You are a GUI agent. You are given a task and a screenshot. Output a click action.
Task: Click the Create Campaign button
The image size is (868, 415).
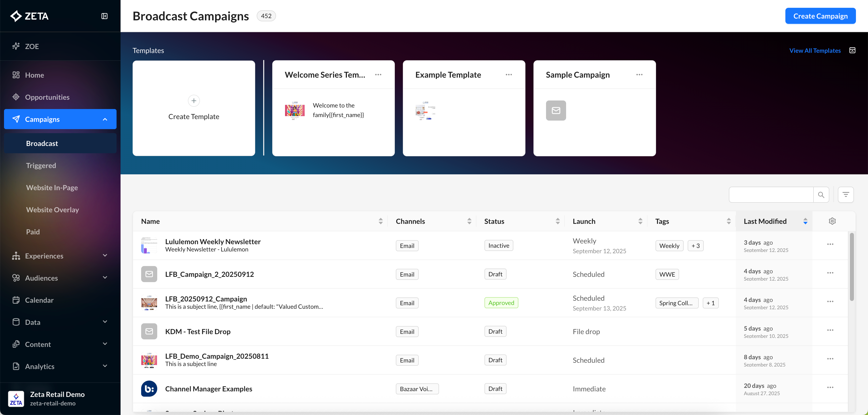coord(820,16)
